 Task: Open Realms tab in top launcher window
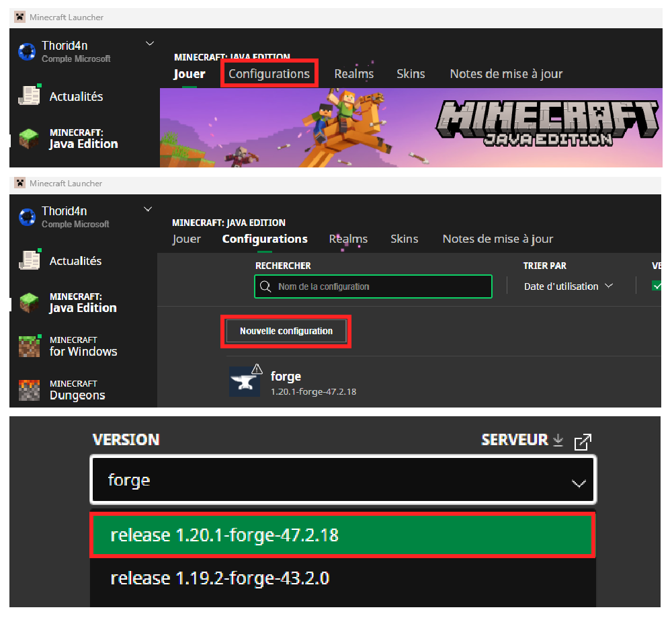(354, 74)
